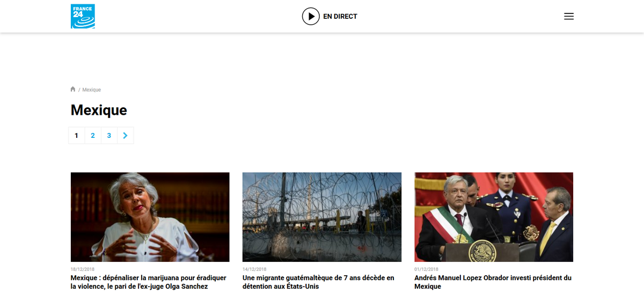
Task: Click the 01/12/2018 article date
Action: click(x=426, y=269)
